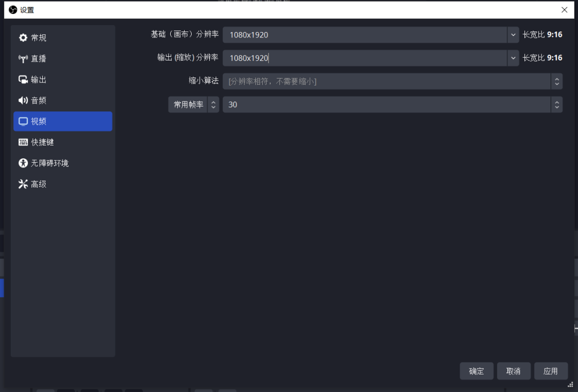Open the 高级 settings tab

pos(39,184)
